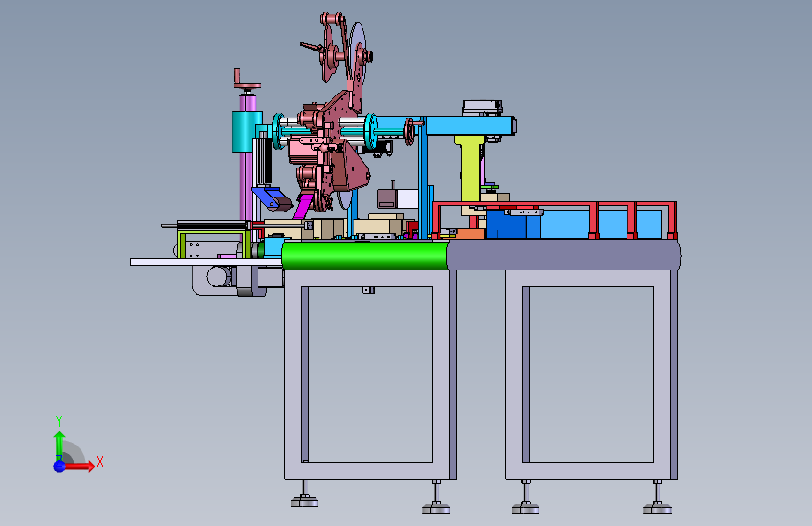Select the dark blue box under the red rail
Viewport: 812px width, 526px height.
coord(513,223)
